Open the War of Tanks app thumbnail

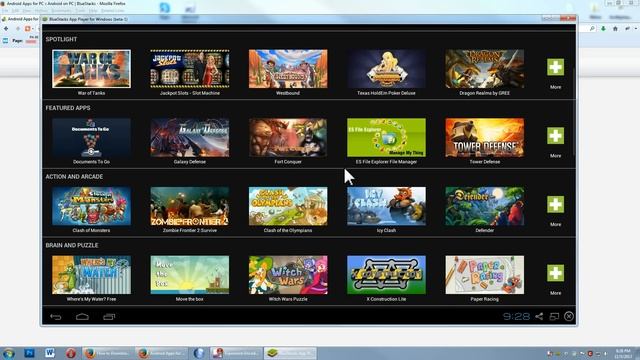point(91,69)
